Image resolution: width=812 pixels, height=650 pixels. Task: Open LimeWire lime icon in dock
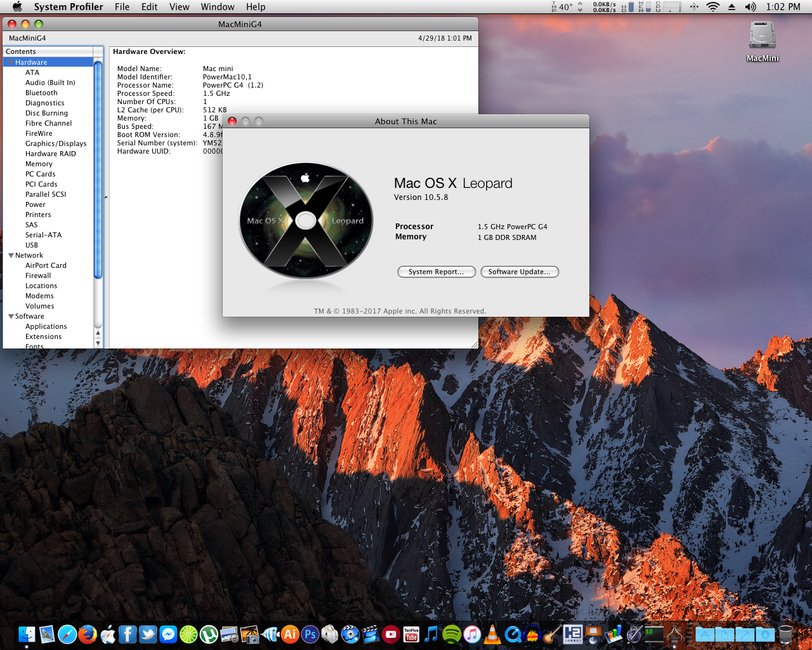click(188, 634)
